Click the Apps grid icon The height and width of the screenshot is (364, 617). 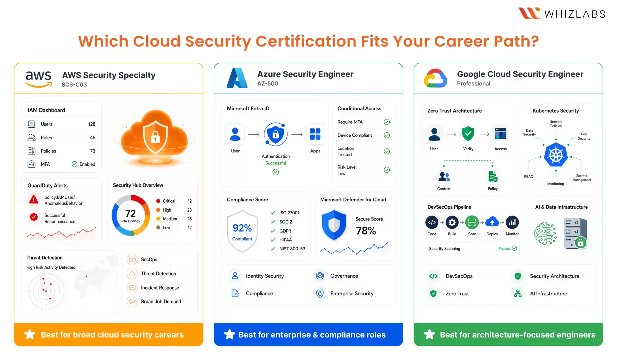point(315,134)
